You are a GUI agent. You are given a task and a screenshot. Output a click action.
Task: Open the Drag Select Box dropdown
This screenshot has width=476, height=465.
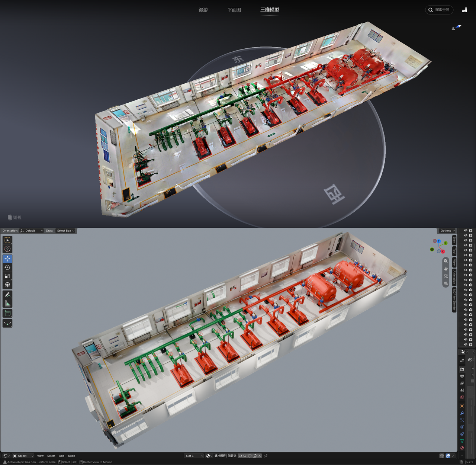(66, 231)
